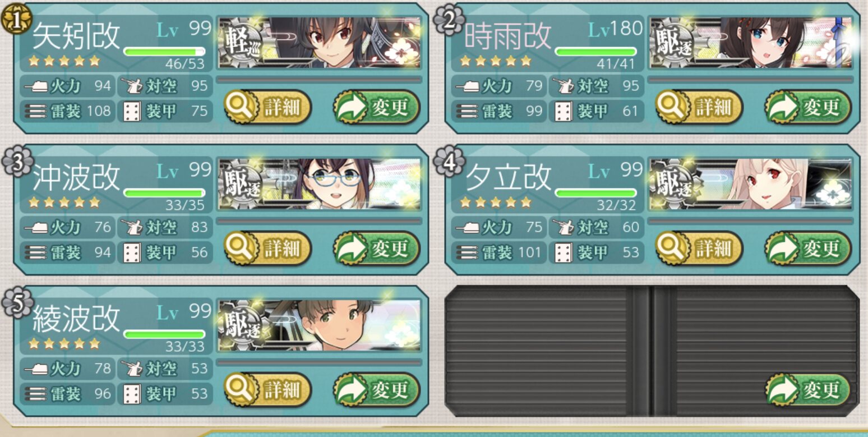
Task: Click the 軽巡 ship-type gear icon on 矢矧改
Action: pos(240,43)
